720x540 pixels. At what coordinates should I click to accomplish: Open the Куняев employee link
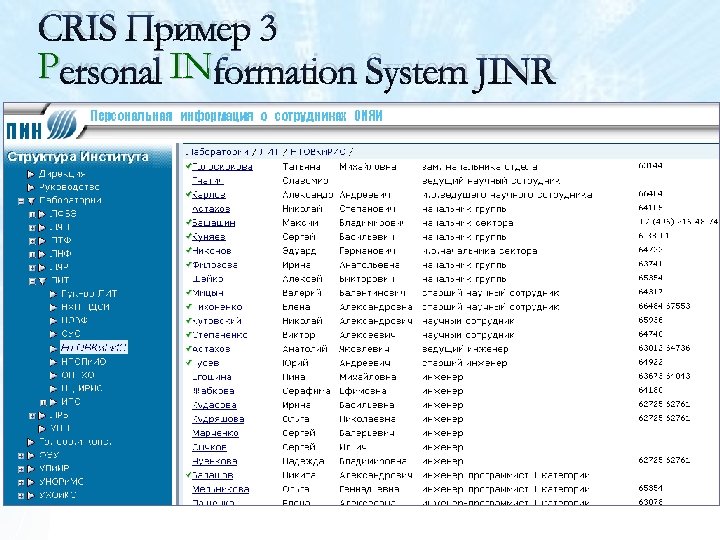[x=209, y=237]
